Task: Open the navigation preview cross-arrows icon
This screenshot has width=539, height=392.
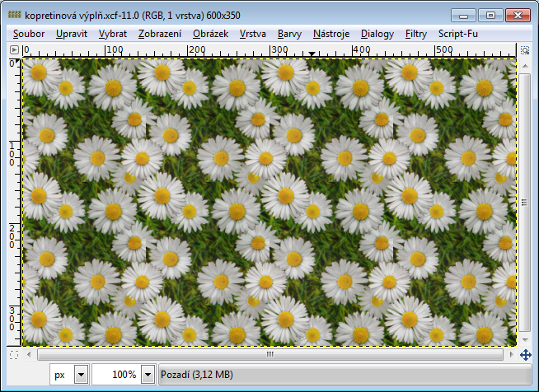Action: click(525, 355)
